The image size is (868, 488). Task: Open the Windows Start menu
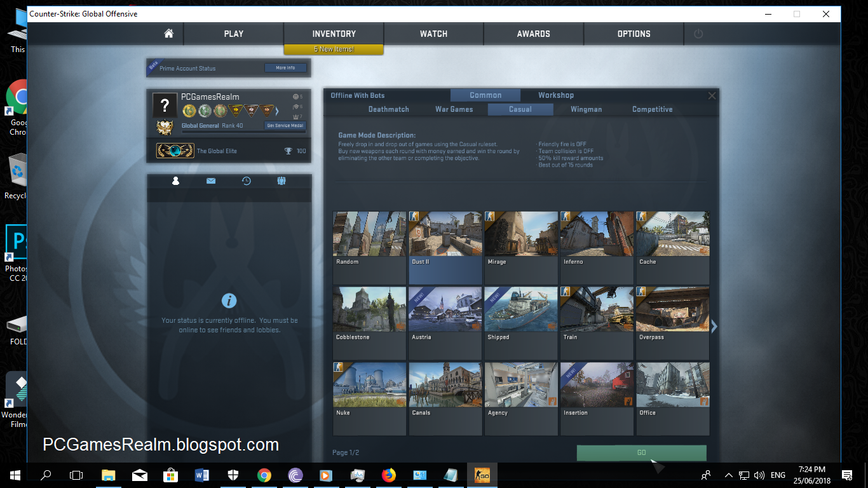pyautogui.click(x=15, y=475)
